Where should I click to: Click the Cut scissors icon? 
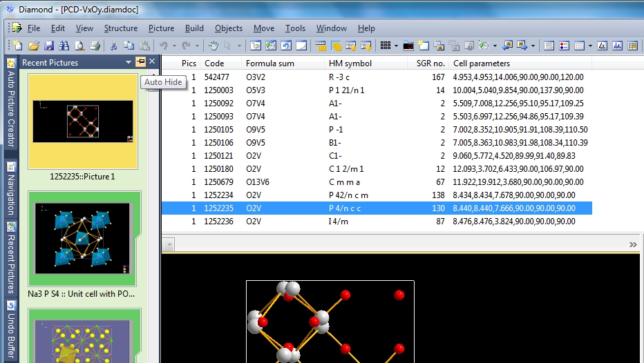[113, 46]
